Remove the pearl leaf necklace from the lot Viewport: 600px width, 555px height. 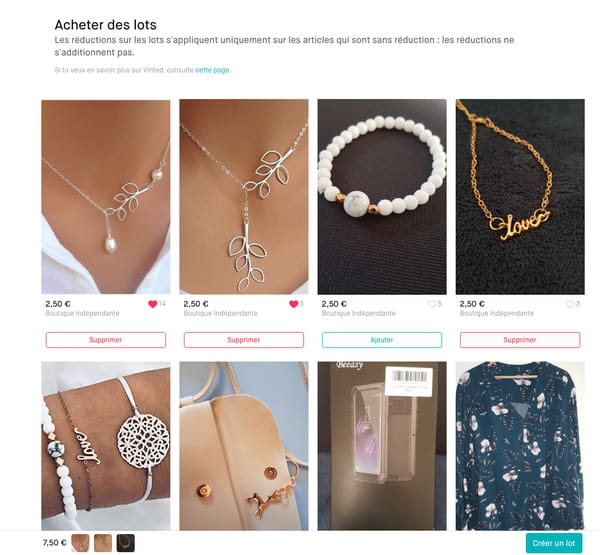point(106,340)
